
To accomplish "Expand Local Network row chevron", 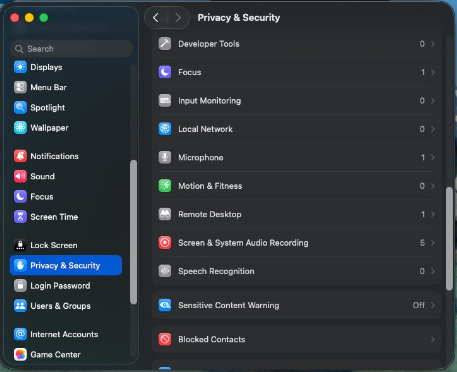I will click(x=433, y=129).
